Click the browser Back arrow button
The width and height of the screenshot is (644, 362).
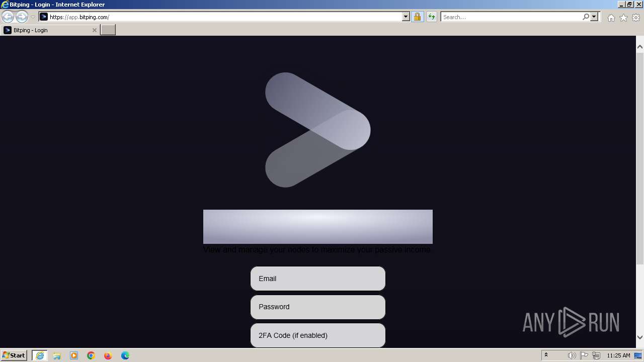pos(8,17)
